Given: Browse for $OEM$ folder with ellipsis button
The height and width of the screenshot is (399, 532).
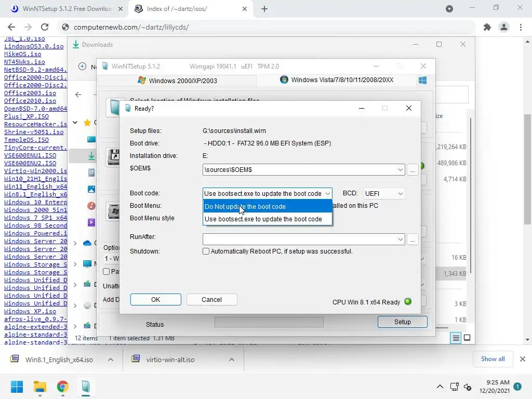Looking at the screenshot, I should coord(413,170).
